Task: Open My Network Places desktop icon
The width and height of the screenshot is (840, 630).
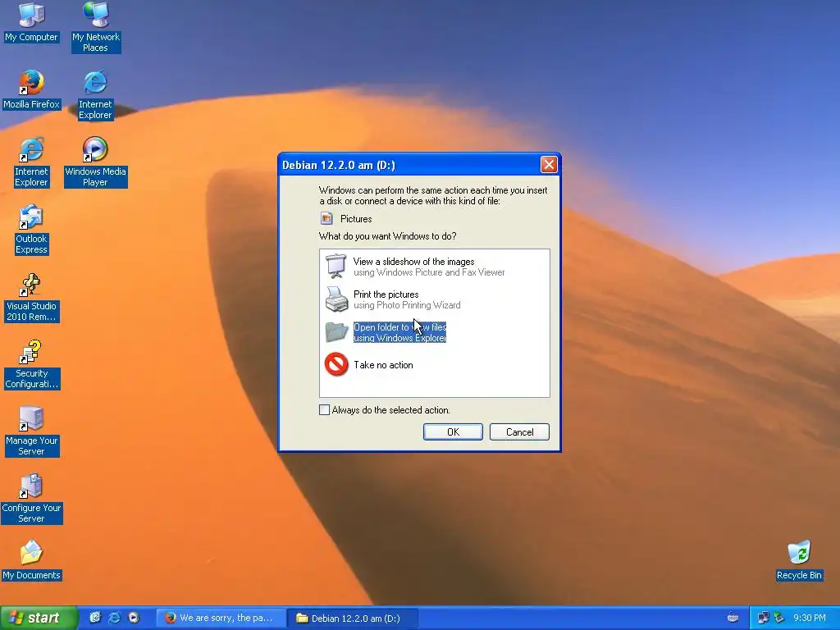Action: click(95, 27)
